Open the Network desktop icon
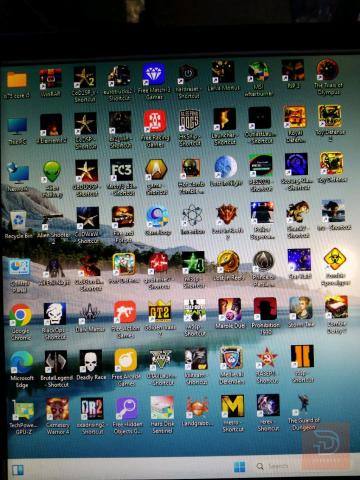 pos(18,173)
